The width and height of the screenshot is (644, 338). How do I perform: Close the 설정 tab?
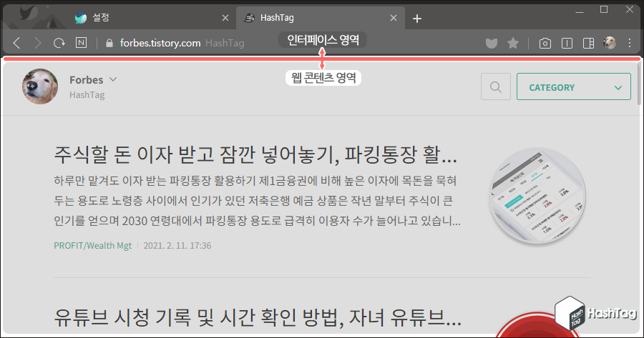pos(225,18)
